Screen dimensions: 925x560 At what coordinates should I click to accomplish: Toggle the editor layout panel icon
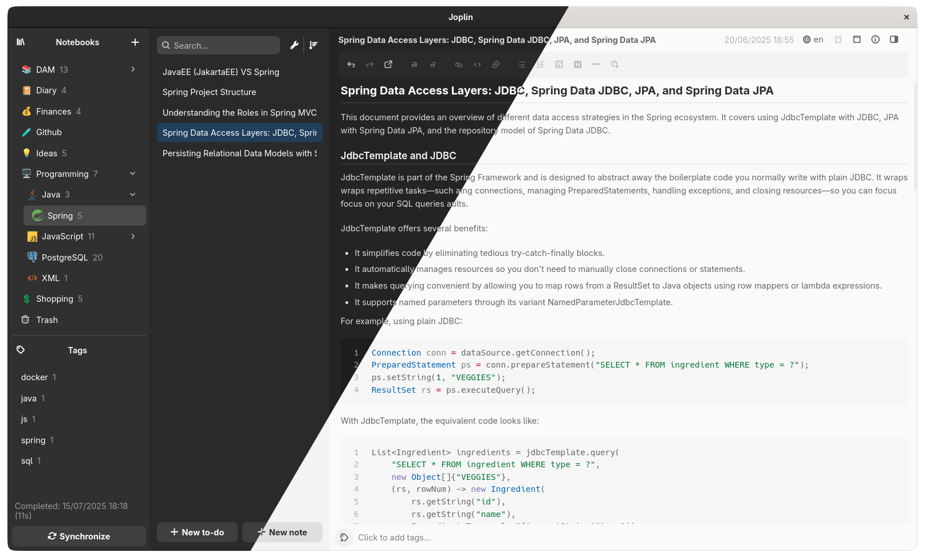(894, 40)
